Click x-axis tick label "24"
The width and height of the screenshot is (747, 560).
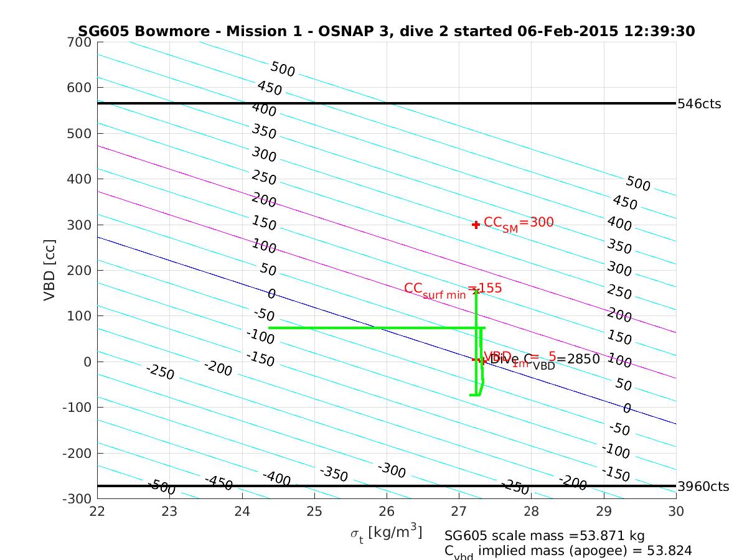(242, 511)
